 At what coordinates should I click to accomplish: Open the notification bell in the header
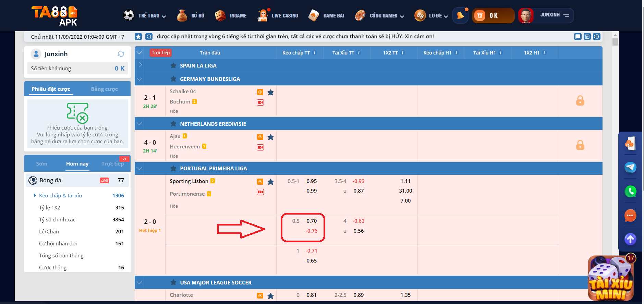(460, 15)
